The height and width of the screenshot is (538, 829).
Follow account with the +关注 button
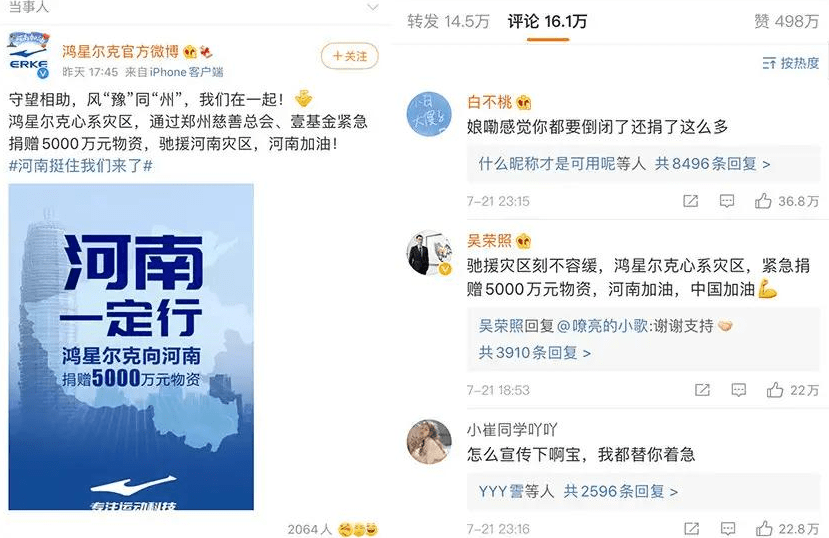[x=349, y=56]
